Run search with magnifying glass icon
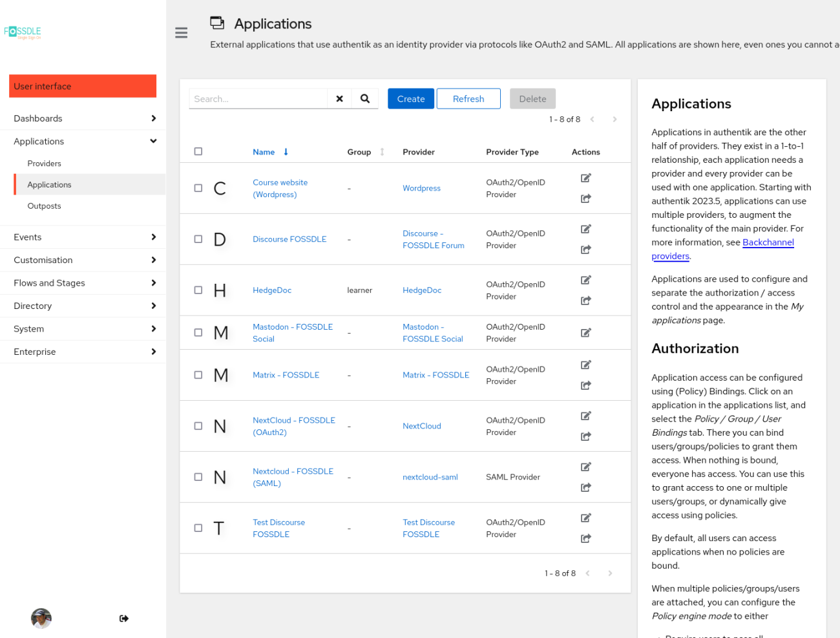Image resolution: width=840 pixels, height=638 pixels. pyautogui.click(x=365, y=99)
